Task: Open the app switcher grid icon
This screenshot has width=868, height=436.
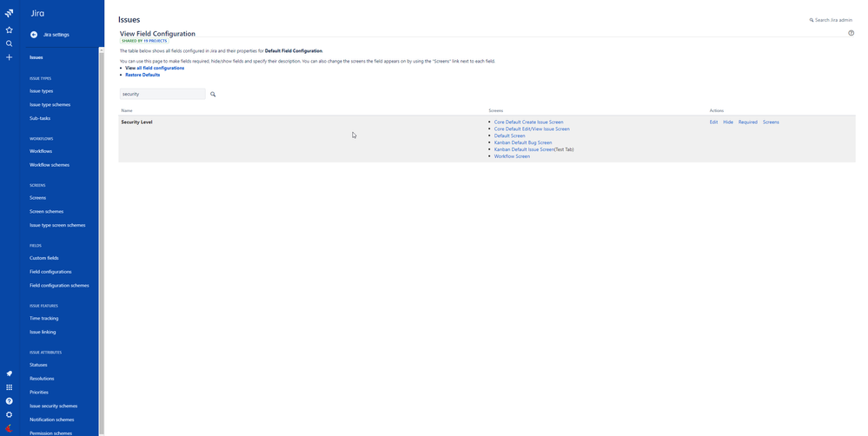Action: click(9, 387)
